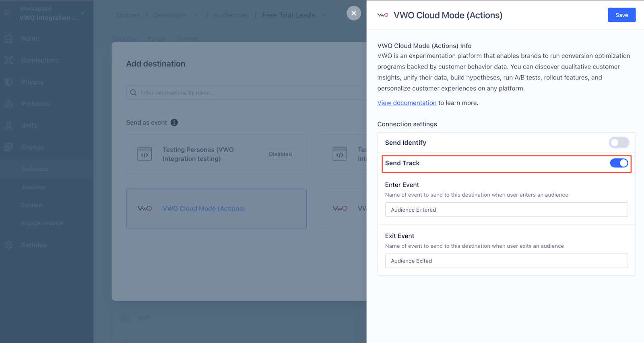
Task: Open Content under Engage
Action: (32, 205)
